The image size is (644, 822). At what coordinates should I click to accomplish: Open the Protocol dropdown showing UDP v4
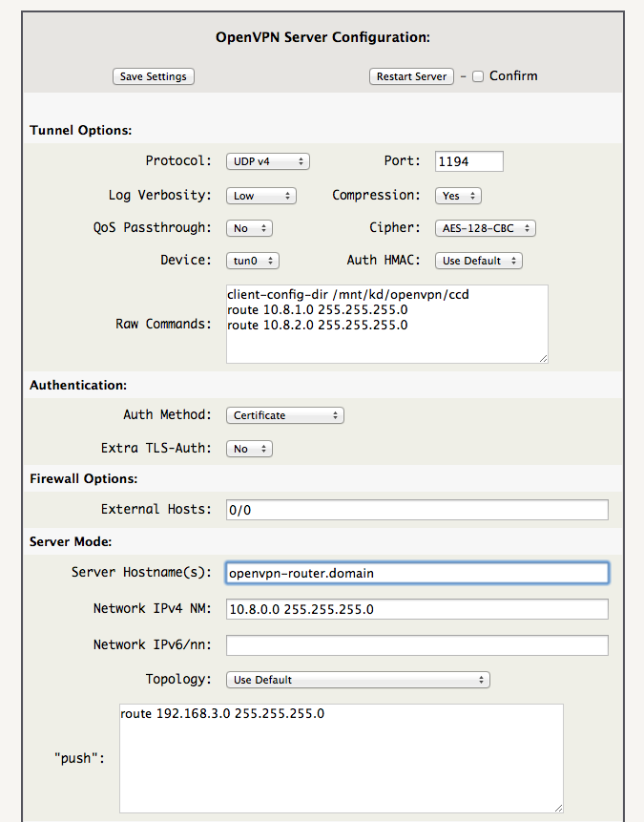(x=268, y=161)
